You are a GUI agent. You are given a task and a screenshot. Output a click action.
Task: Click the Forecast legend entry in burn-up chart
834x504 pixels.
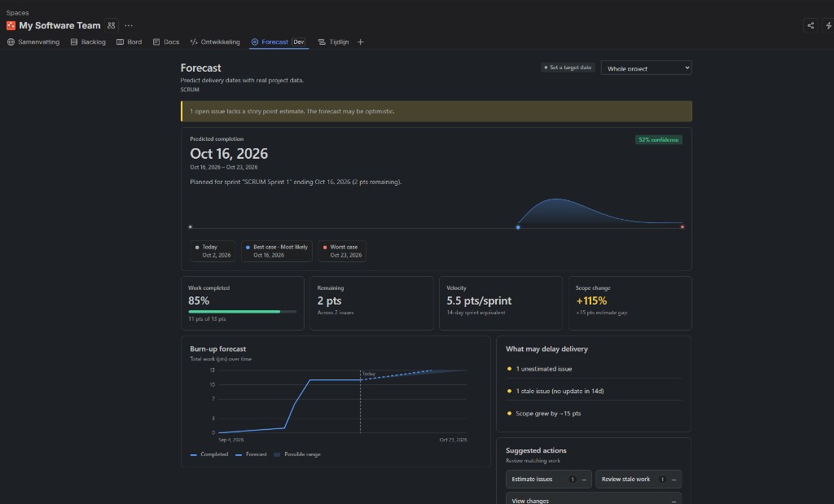tap(251, 454)
